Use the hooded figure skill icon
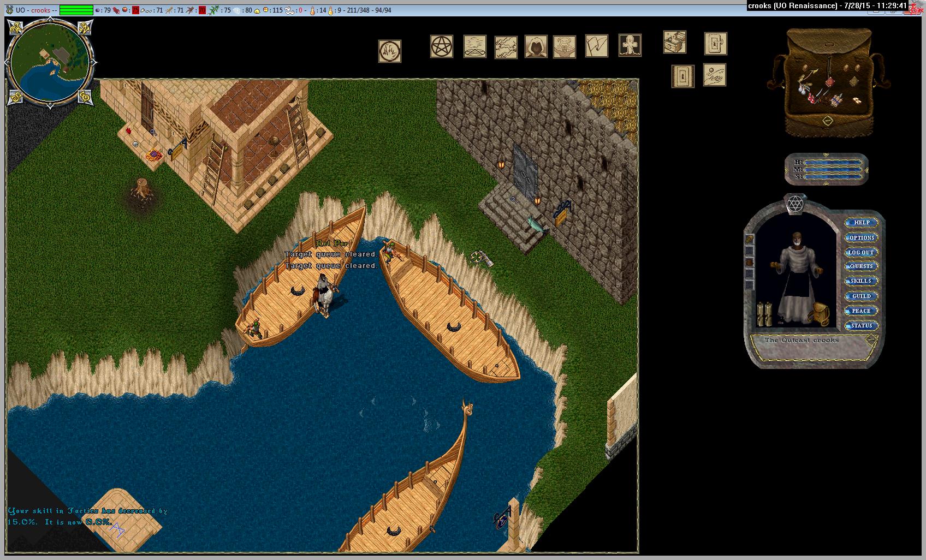Screen dimensions: 926x560 [x=536, y=46]
